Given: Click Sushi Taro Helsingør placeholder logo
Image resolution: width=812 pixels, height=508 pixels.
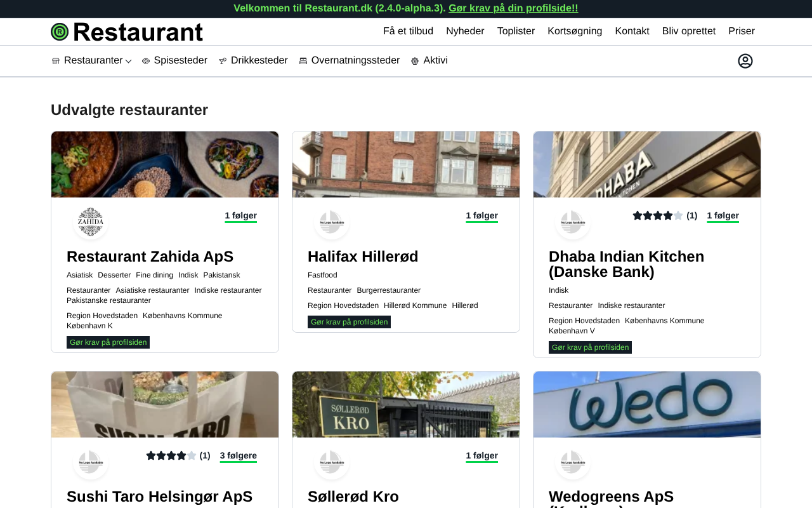Looking at the screenshot, I should tap(91, 462).
